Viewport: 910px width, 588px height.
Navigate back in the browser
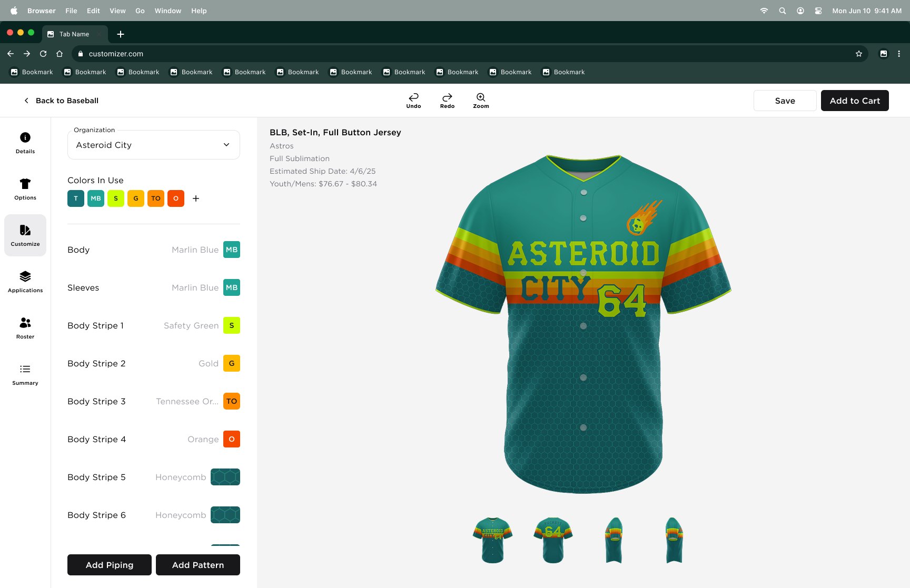point(11,54)
